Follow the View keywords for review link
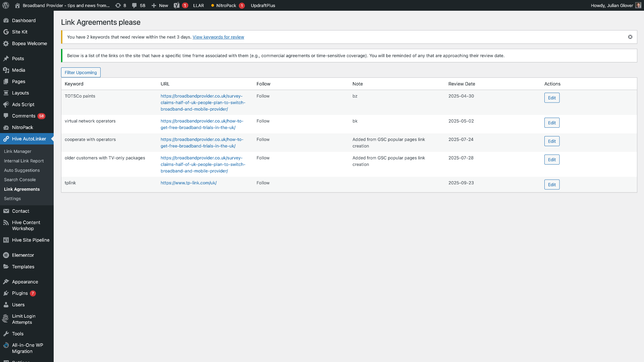644x362 pixels. point(218,37)
